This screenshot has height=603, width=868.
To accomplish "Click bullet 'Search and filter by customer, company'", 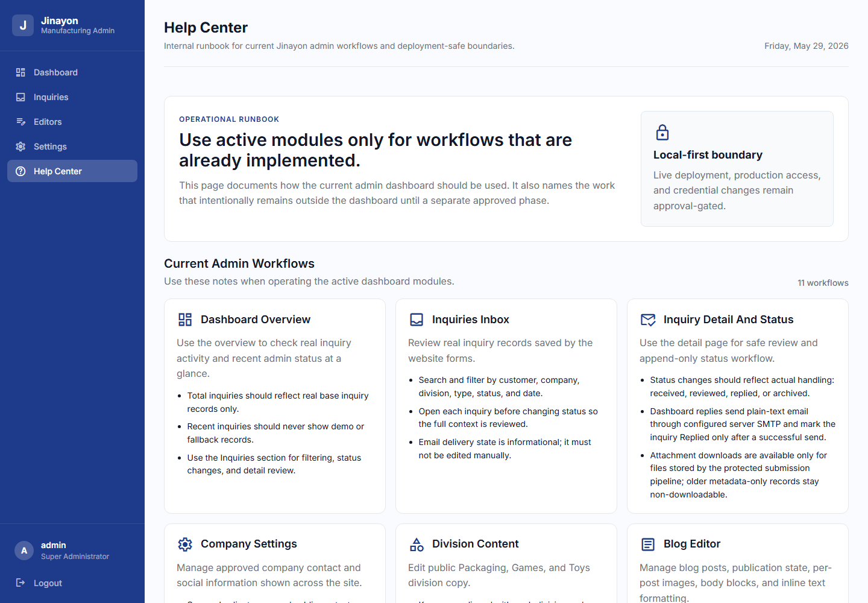I will click(x=499, y=387).
